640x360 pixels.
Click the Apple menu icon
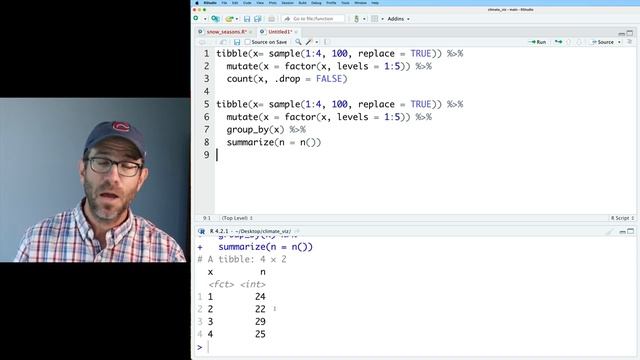[197, 3]
